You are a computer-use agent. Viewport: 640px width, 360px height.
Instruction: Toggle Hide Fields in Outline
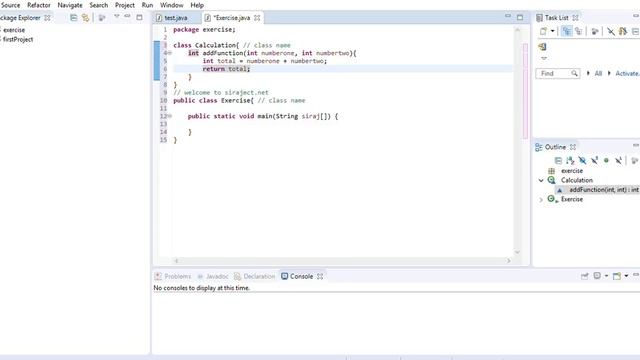[x=582, y=160]
